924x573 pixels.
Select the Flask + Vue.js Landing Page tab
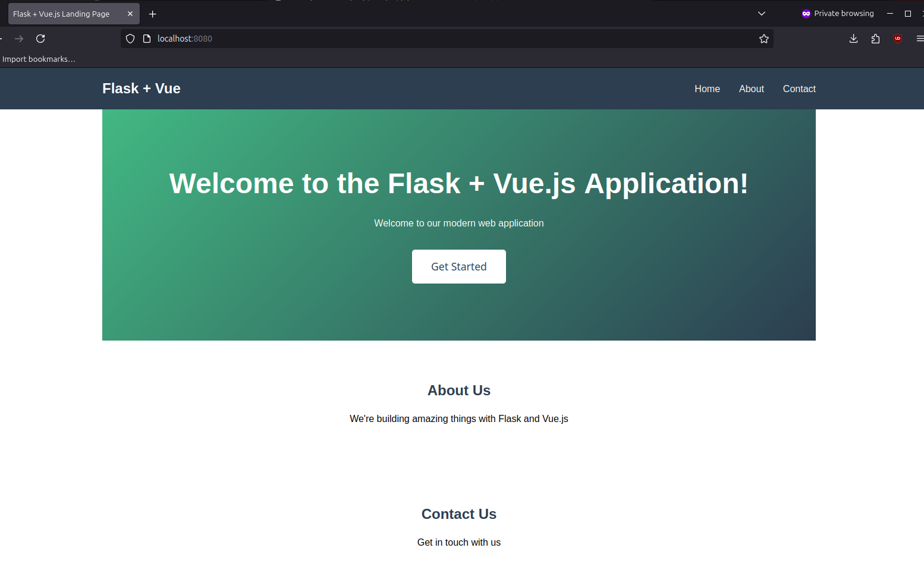(x=74, y=14)
